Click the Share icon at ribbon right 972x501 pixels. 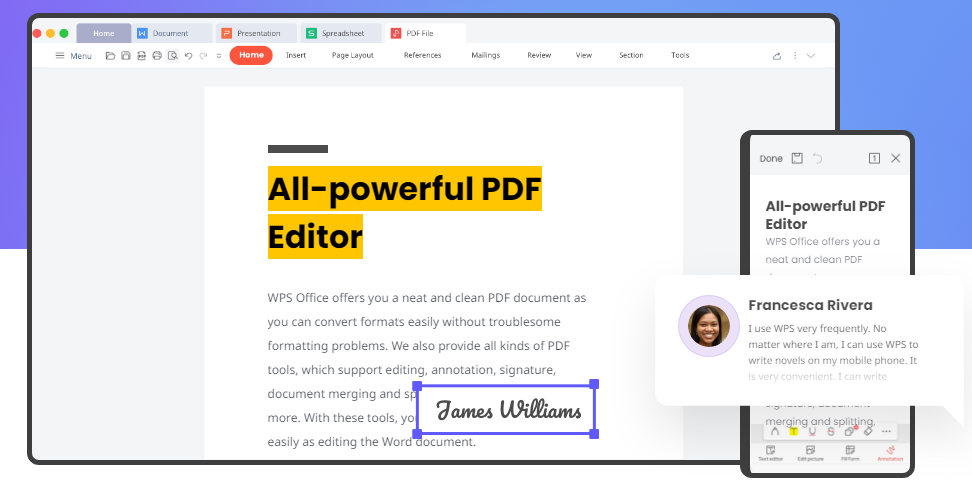777,56
